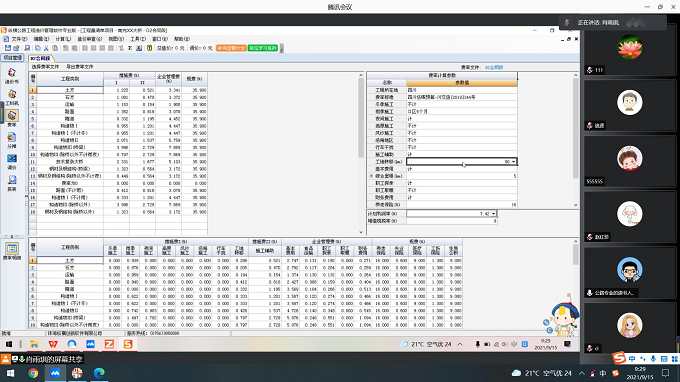Open WPS icon in shared screen taskbar
The image size is (680, 382).
(53, 344)
